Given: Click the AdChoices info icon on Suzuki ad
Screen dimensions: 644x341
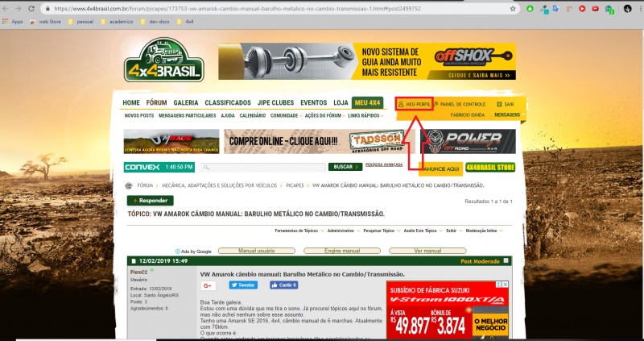Looking at the screenshot, I should tap(498, 285).
